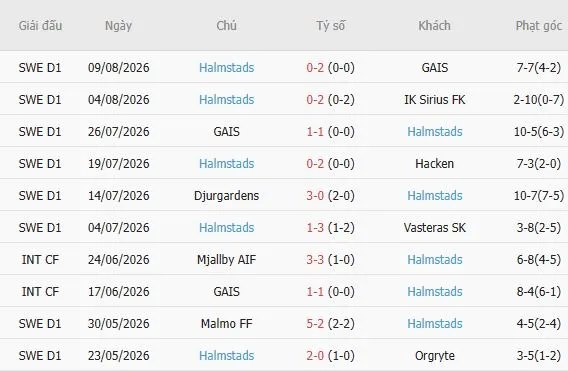Select the 2-0 score against Orgryte
Screen dimensions: 568x371
tap(315, 355)
